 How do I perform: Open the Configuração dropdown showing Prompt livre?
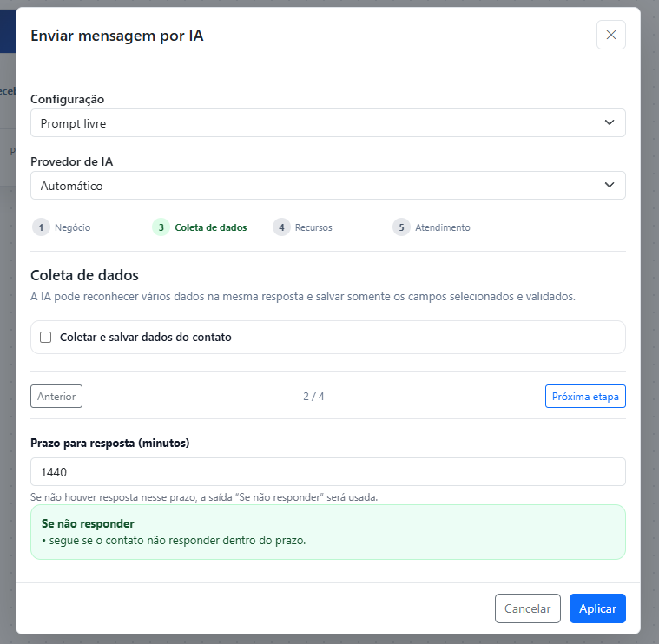click(x=328, y=123)
